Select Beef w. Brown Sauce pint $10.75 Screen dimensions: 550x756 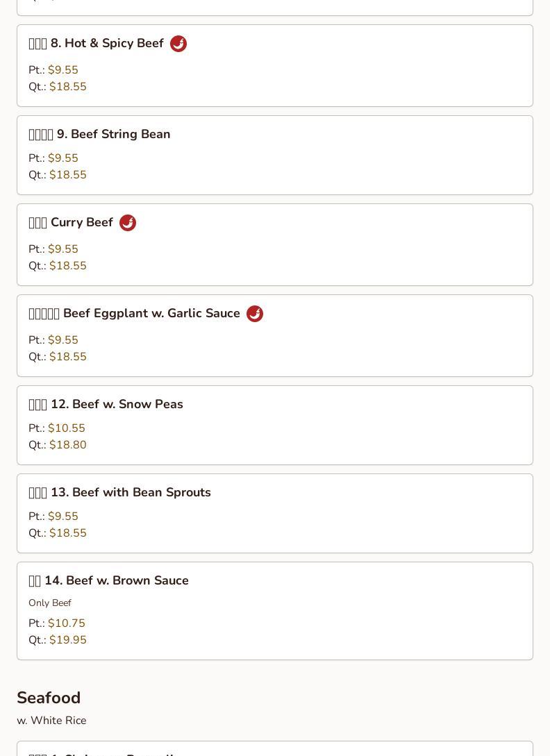[x=67, y=623]
